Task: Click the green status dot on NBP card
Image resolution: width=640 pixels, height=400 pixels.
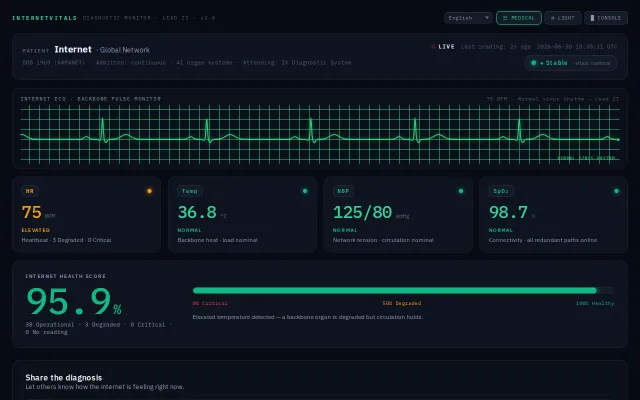Action: 461,191
